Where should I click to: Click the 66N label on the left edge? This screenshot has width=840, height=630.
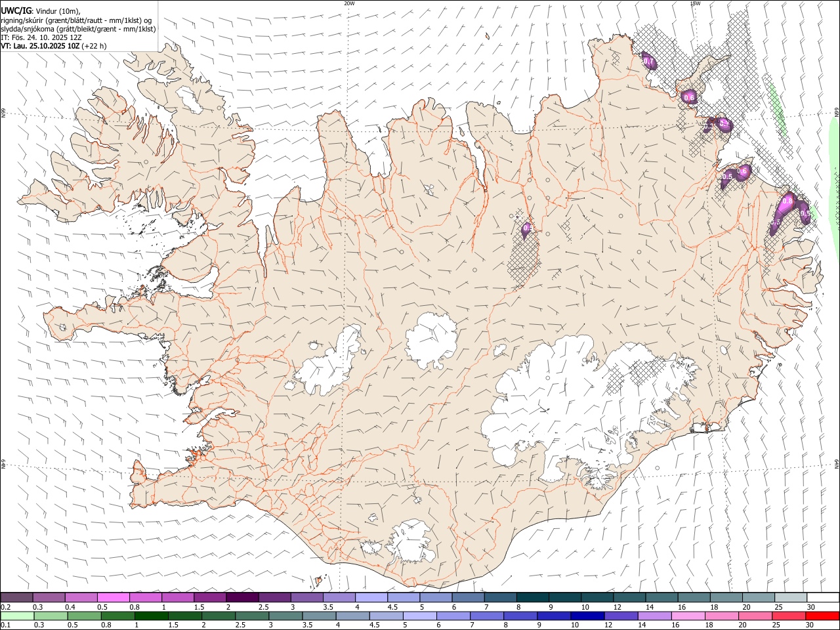[3, 113]
